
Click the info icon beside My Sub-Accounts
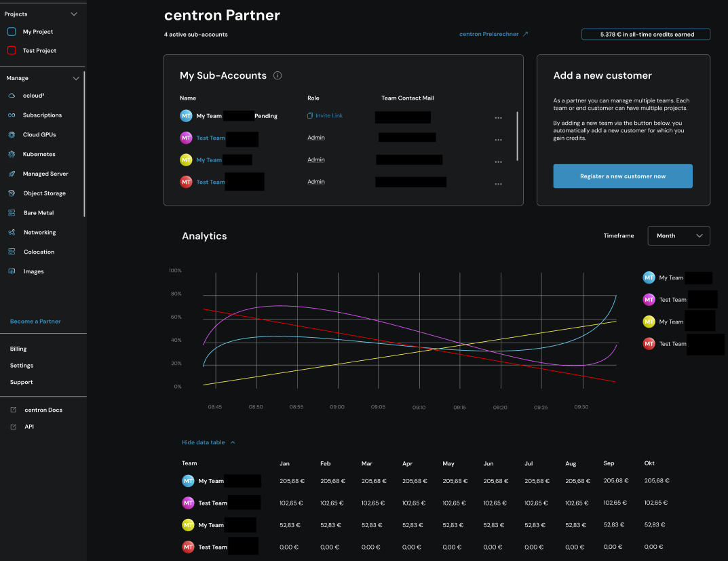pos(277,75)
